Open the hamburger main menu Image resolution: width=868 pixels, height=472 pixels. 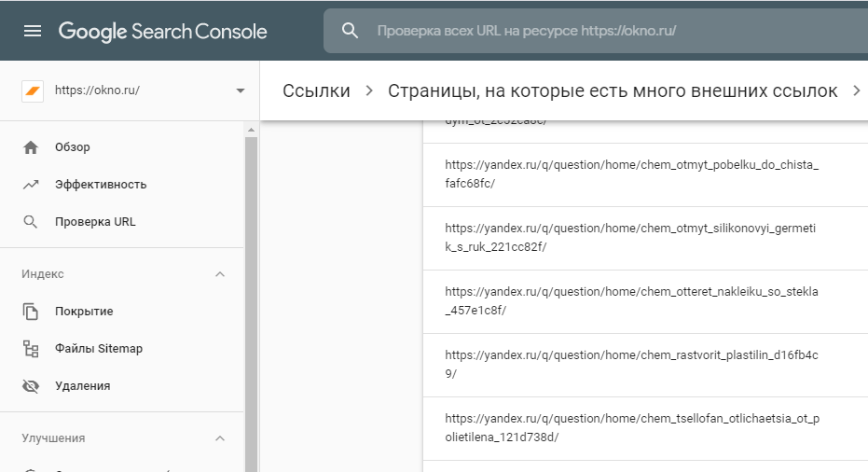coord(33,31)
